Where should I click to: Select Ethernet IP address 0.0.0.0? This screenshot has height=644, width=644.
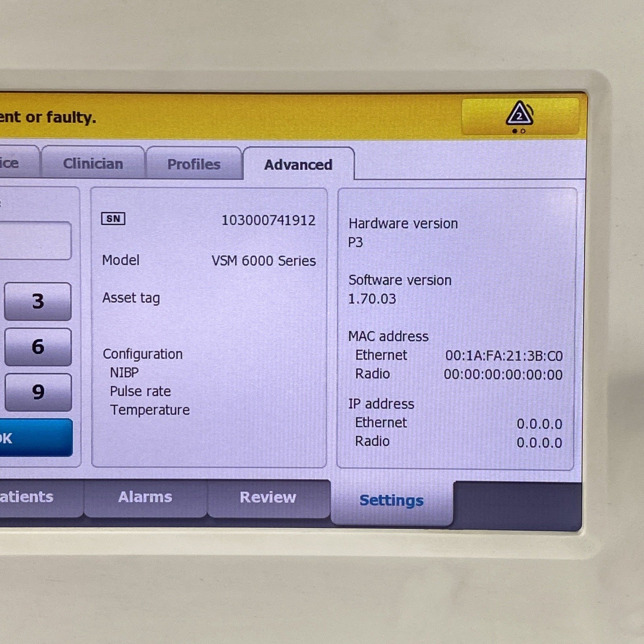coord(539,424)
